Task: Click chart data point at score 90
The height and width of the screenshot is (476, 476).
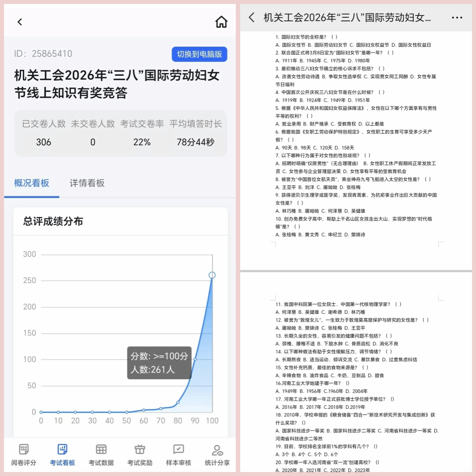Action: point(195,359)
